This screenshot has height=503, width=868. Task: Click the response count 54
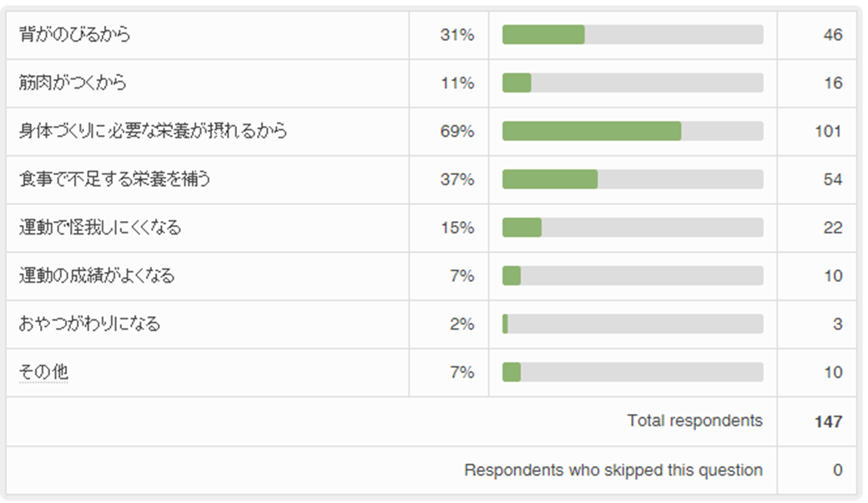pyautogui.click(x=832, y=179)
